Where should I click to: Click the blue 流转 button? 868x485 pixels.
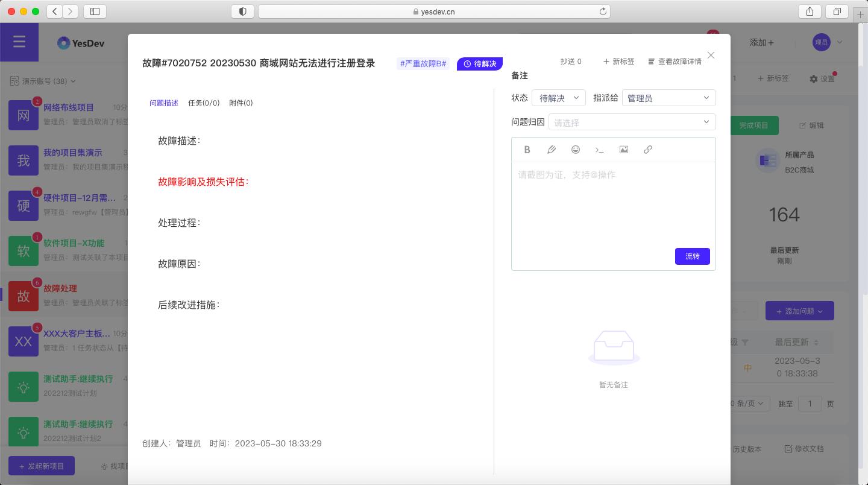pos(692,256)
